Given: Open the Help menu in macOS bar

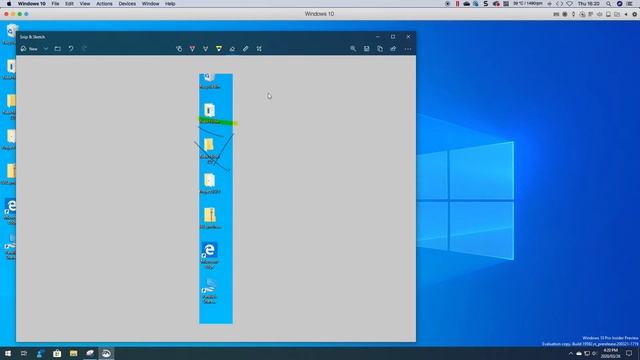Looking at the screenshot, I should [170, 4].
